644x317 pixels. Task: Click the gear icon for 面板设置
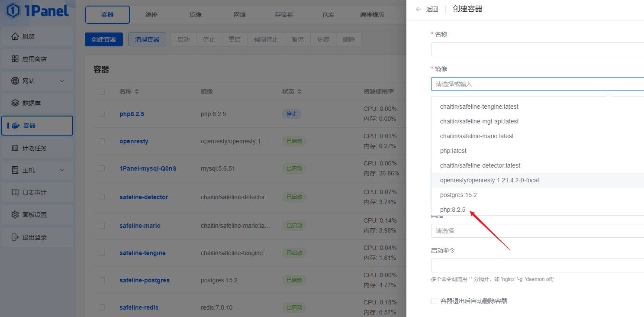(15, 215)
